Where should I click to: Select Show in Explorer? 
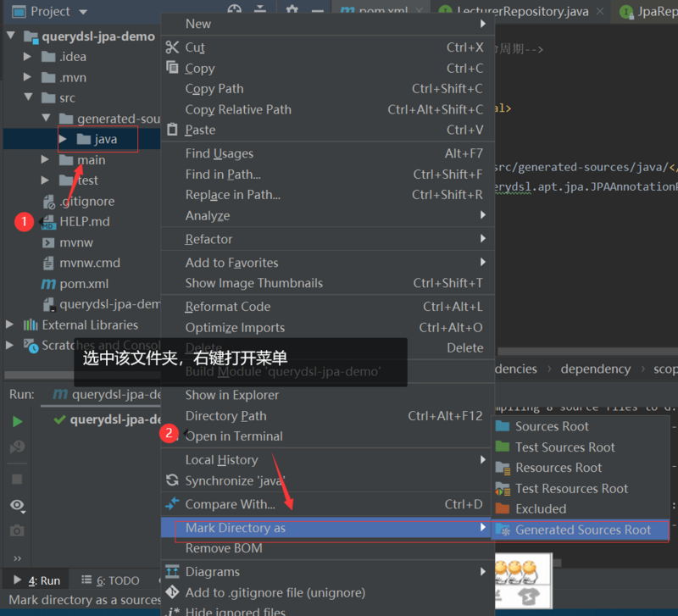(328, 395)
